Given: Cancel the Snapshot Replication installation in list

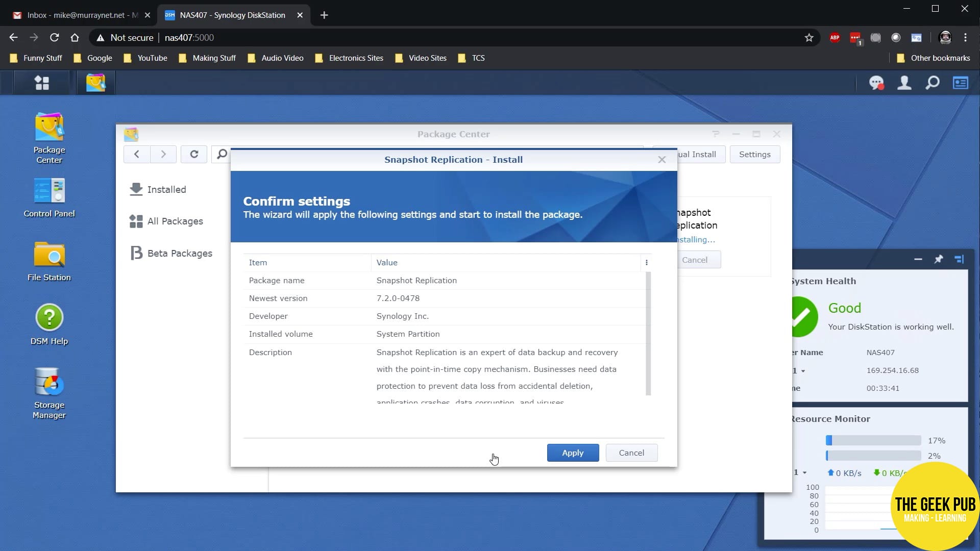Looking at the screenshot, I should click(698, 260).
